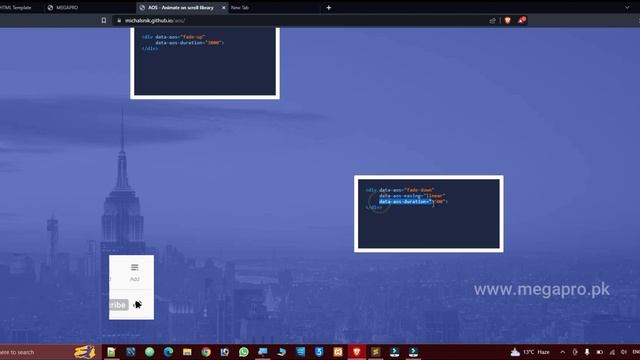
Task: Expand the tab search dropdown arrow
Action: pyautogui.click(x=627, y=7)
